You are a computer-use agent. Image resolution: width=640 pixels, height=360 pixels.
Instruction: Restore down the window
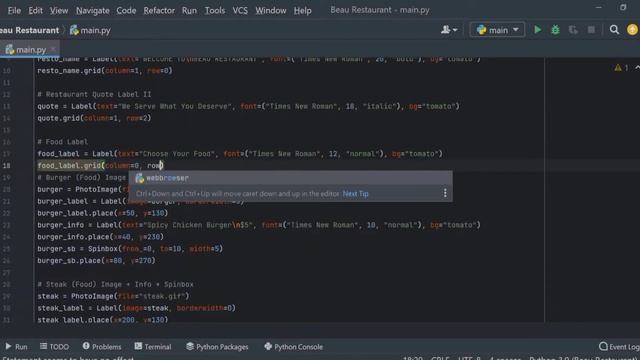tap(623, 7)
